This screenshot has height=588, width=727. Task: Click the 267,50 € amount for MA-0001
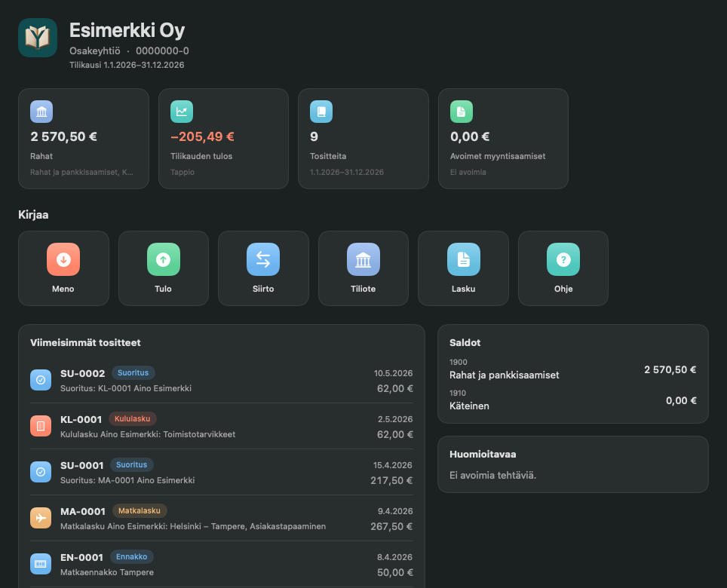[391, 527]
